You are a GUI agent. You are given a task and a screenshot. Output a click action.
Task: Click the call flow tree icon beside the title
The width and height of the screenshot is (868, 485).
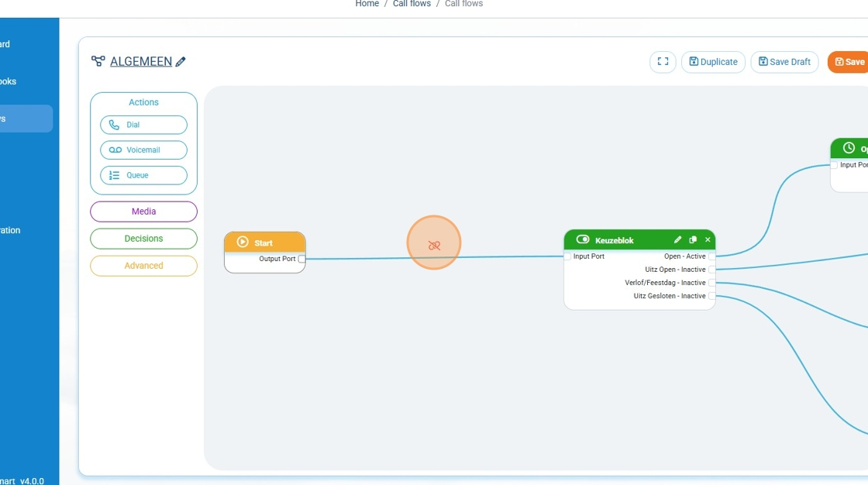98,61
